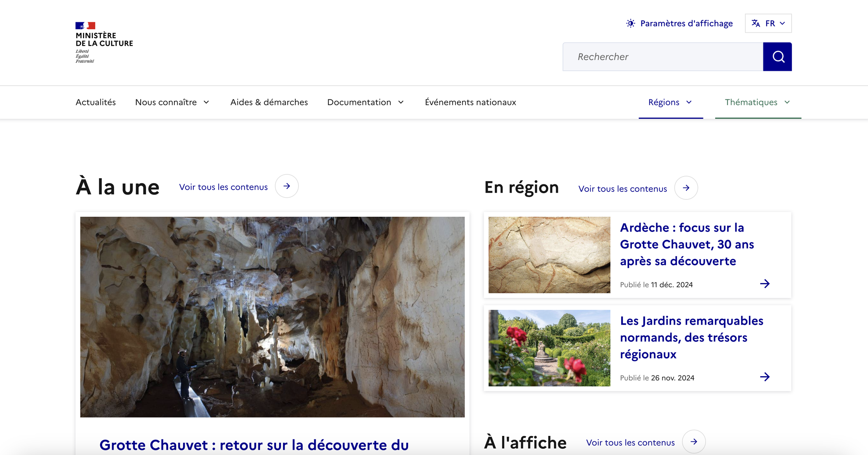The width and height of the screenshot is (868, 455).
Task: Open article Les Jardins remarquables normands
Action: coord(692,337)
